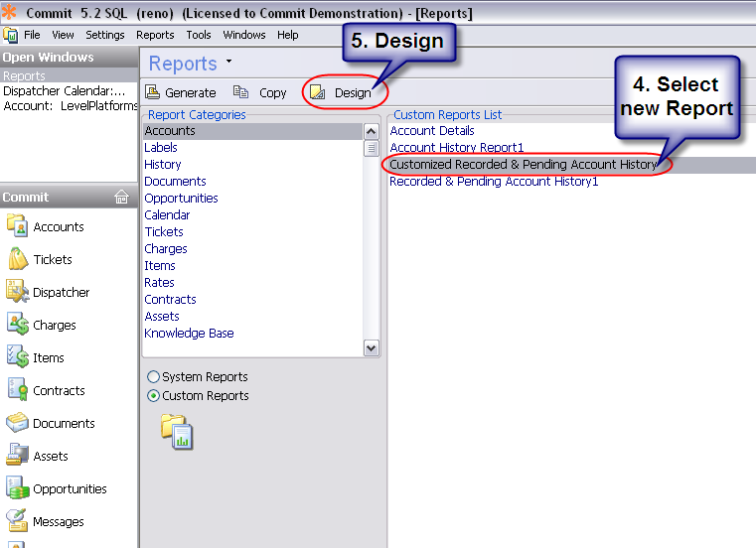This screenshot has height=548, width=756.
Task: Open the Contracts sidebar icon
Action: 18,390
